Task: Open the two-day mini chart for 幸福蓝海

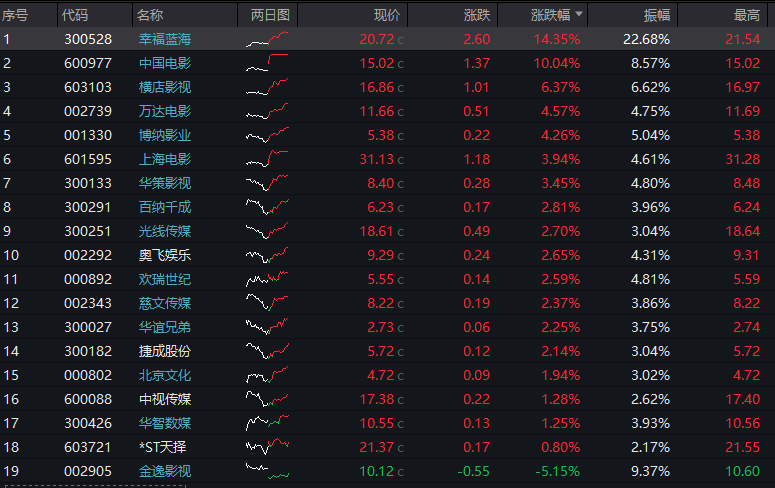Action: 267,39
